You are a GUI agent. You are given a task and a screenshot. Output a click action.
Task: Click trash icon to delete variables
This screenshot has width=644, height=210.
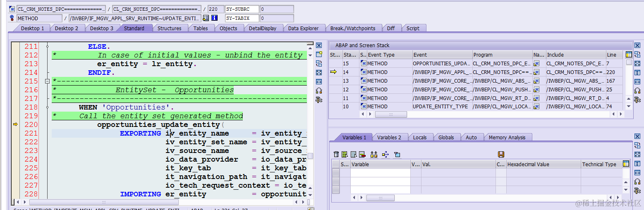pos(336,154)
